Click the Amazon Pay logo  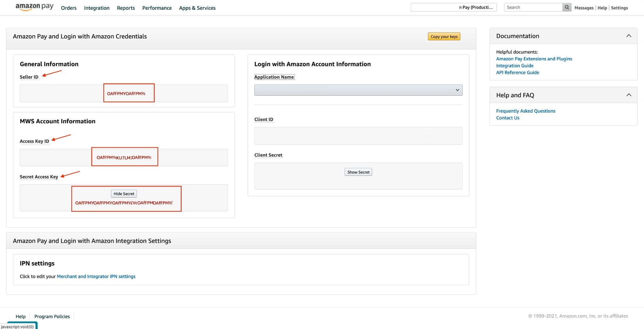pyautogui.click(x=35, y=7)
